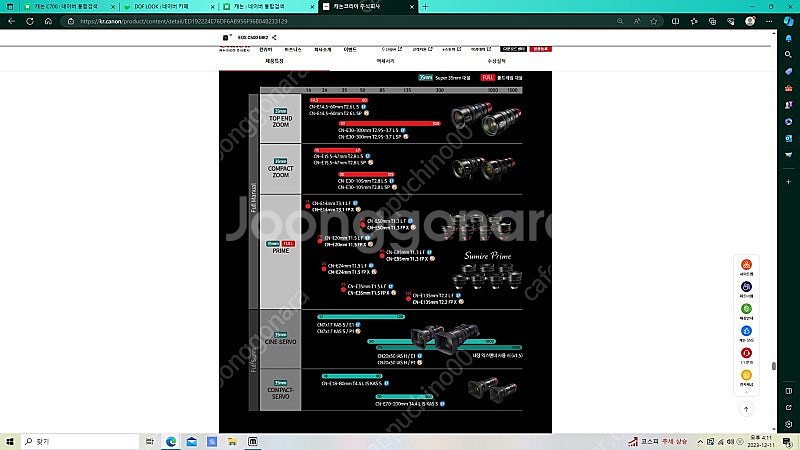This screenshot has width=800, height=450.
Task: Click the page vertical scrollbar thumb
Action: [773, 366]
